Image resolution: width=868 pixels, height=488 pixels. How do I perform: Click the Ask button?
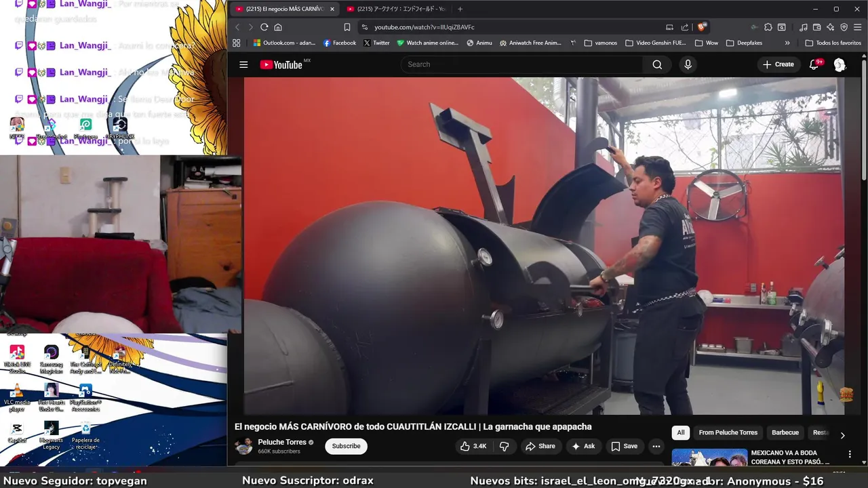583,446
